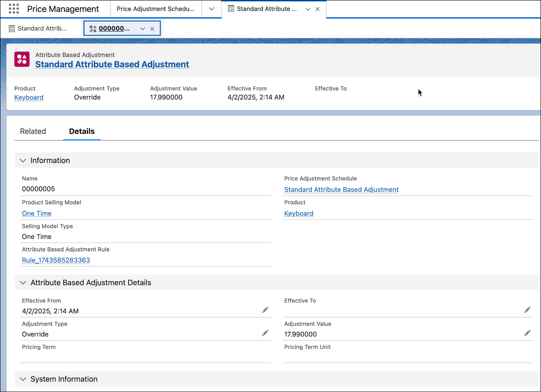Image resolution: width=541 pixels, height=392 pixels.
Task: Open the Rule_1743585283363 link
Action: coord(56,260)
